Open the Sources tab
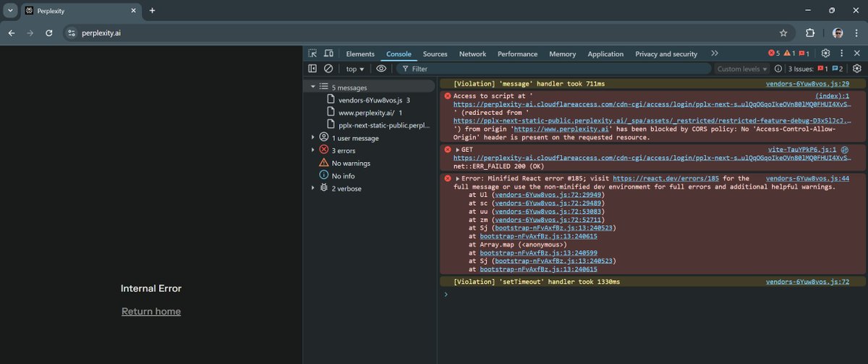Viewport: 868px width, 364px height. [435, 54]
